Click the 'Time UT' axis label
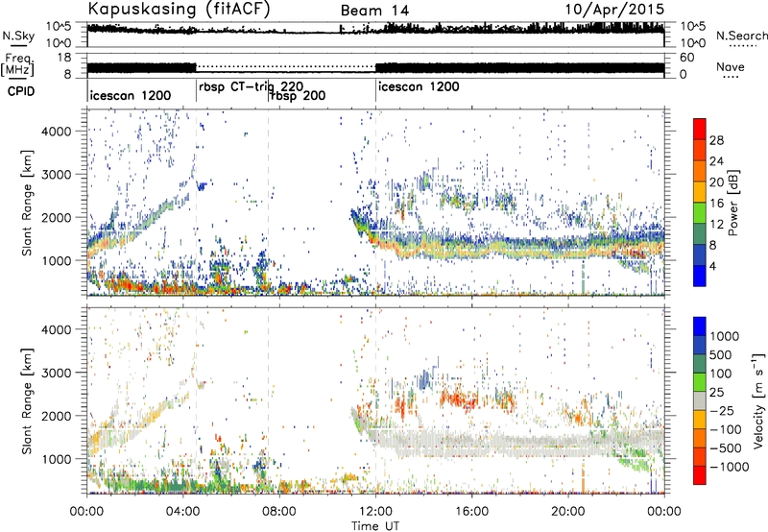This screenshot has height=532, width=768. [x=375, y=526]
